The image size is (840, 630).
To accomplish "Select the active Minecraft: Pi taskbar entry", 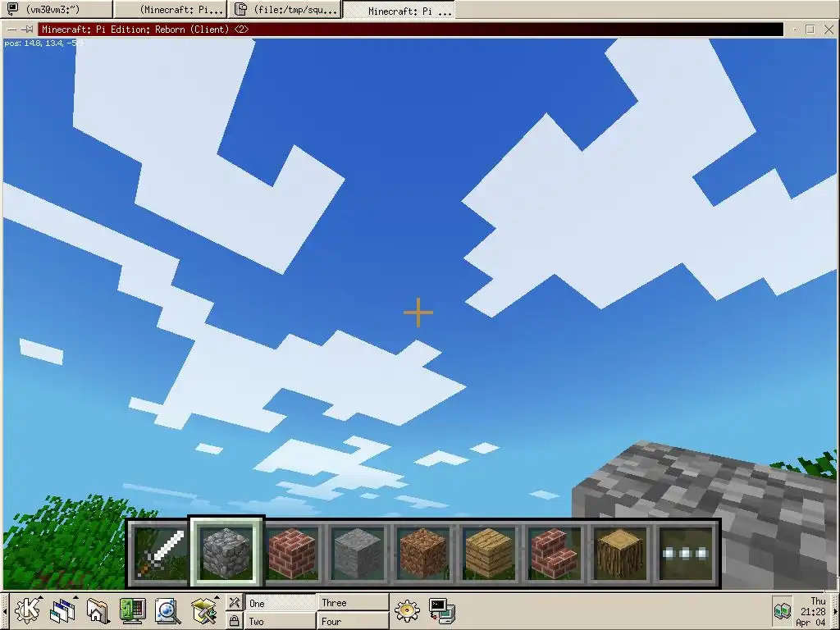I will click(399, 10).
